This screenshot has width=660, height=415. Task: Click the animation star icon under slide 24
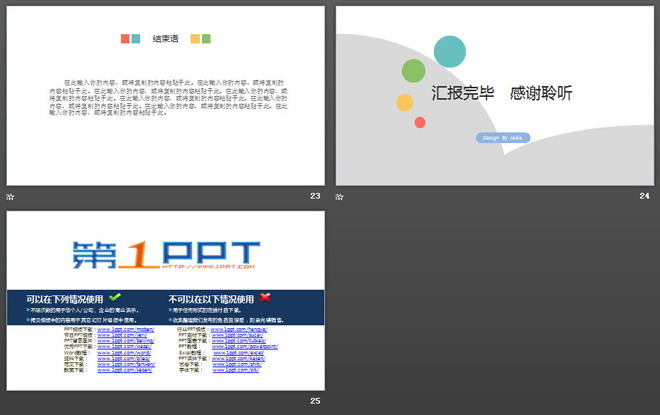click(x=340, y=197)
